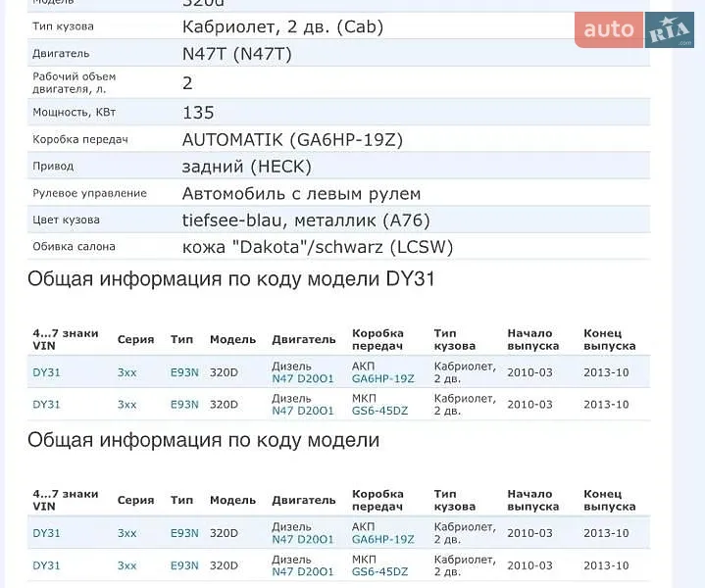Click 'Серия' column header in first table
The image size is (705, 588).
pyautogui.click(x=135, y=339)
